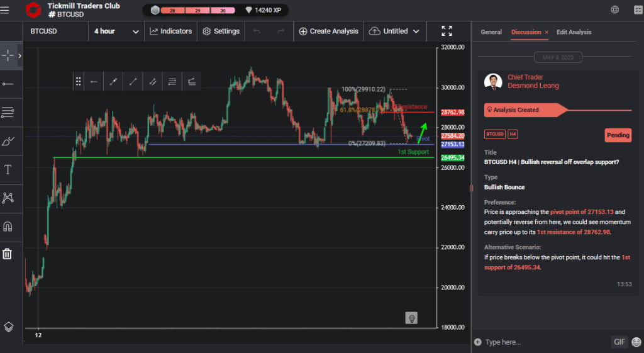Click the panel splitter handle between chart and sidebar
Image resolution: width=644 pixels, height=353 pixels.
[x=471, y=188]
